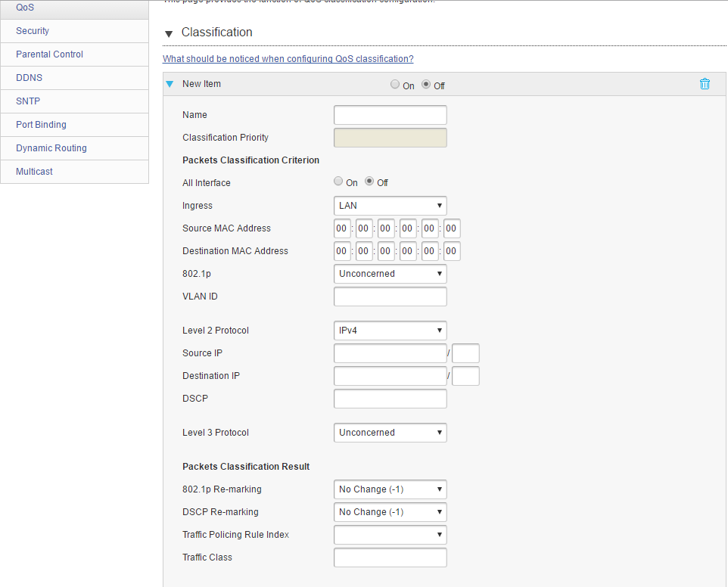Open the DDNS sidebar item
The height and width of the screenshot is (587, 728).
[74, 78]
